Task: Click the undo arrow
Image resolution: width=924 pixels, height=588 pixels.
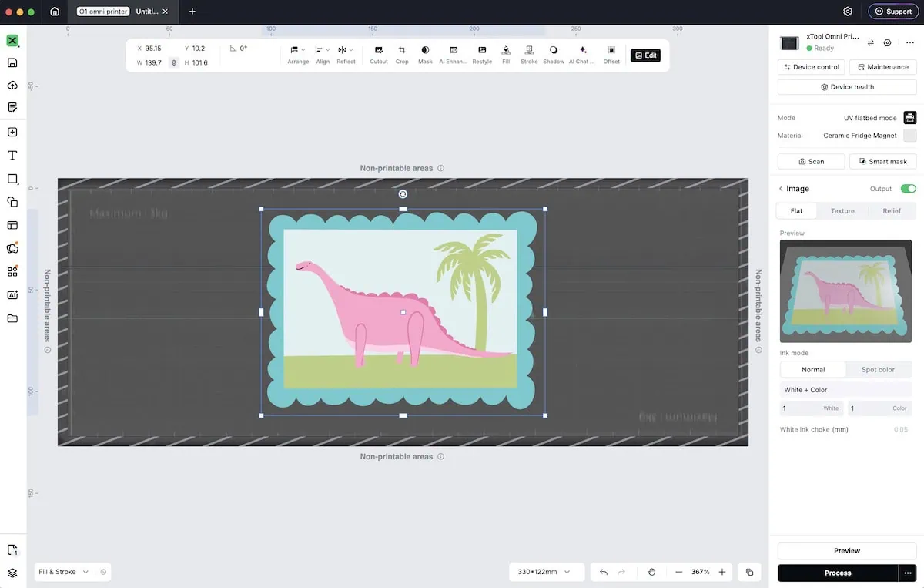Action: 604,572
